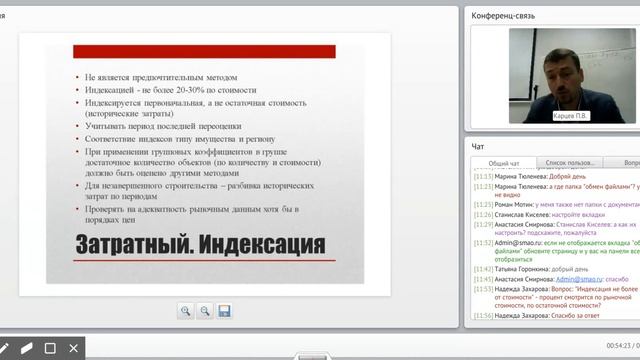The width and height of the screenshot is (640, 360).
Task: Open the Вопросы tab in chat panel
Action: (x=622, y=162)
